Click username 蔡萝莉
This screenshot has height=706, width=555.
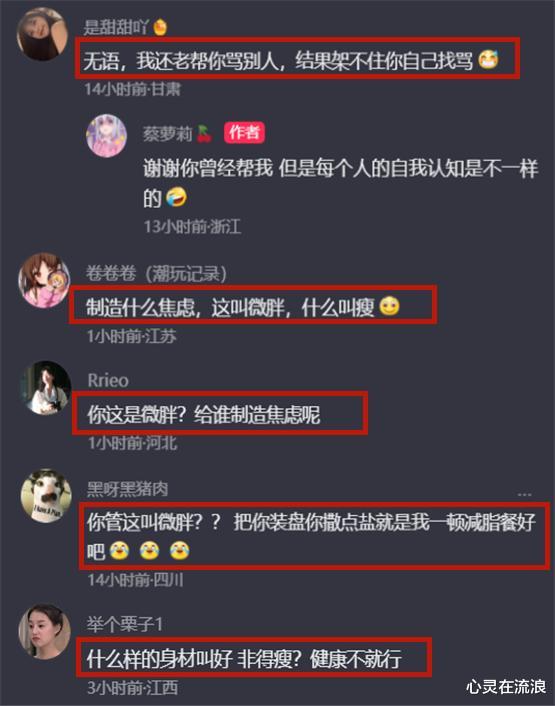point(168,134)
